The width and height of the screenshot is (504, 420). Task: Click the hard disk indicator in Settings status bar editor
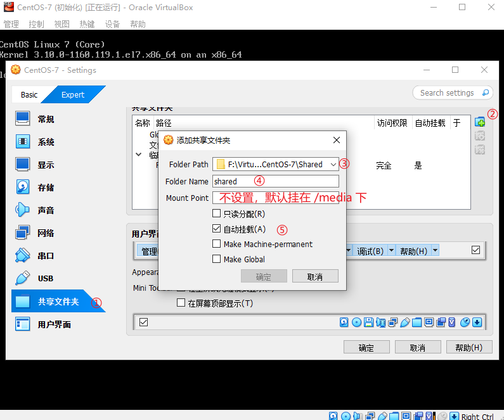pyautogui.click(x=344, y=322)
